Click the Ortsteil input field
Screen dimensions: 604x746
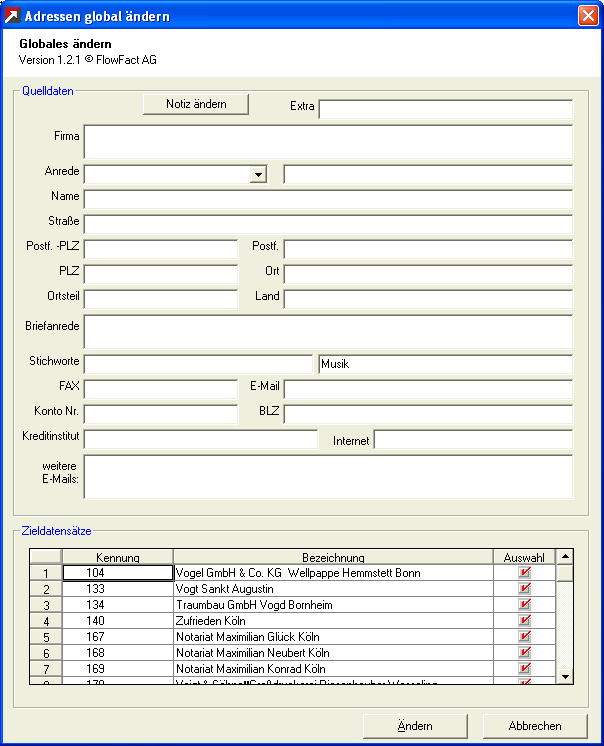[161, 299]
